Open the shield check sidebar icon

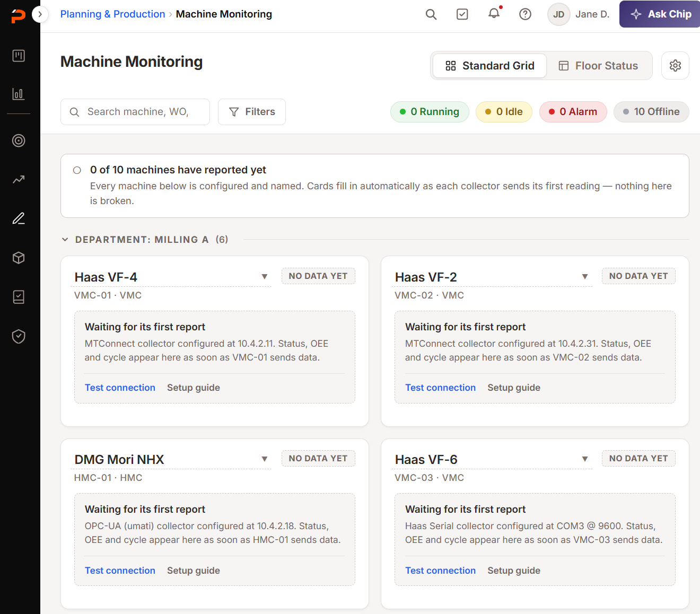[19, 336]
